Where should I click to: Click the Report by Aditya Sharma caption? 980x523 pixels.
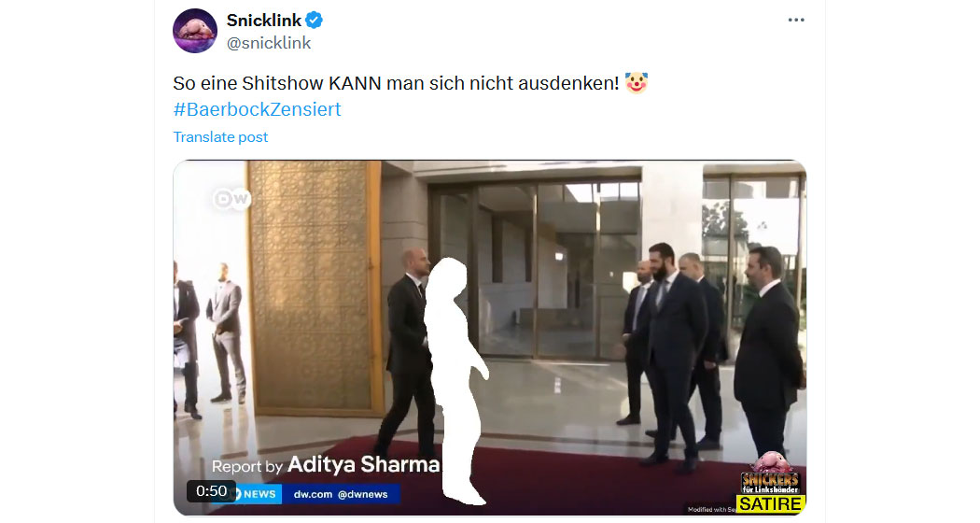click(x=326, y=465)
